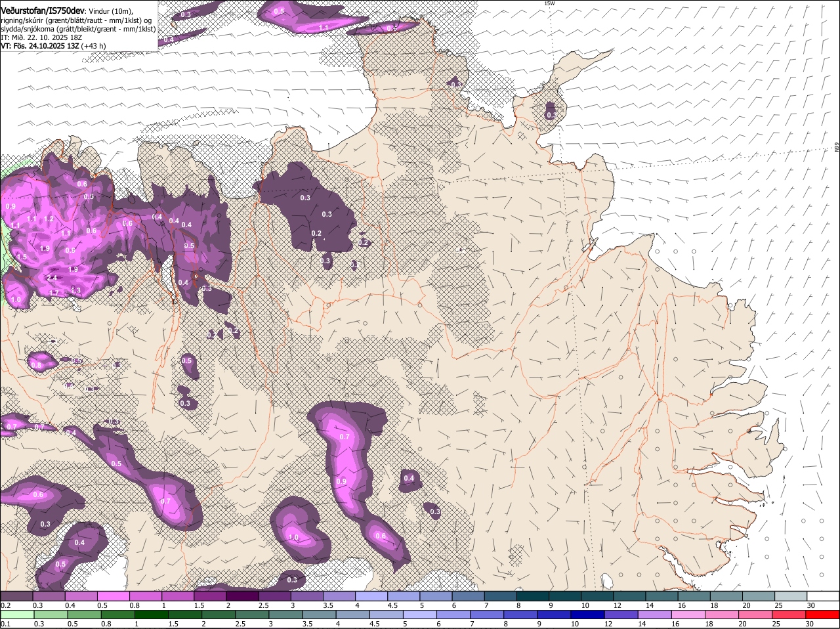Click the lower legend swatch between 25 and 30
The width and height of the screenshot is (840, 629).
789,615
